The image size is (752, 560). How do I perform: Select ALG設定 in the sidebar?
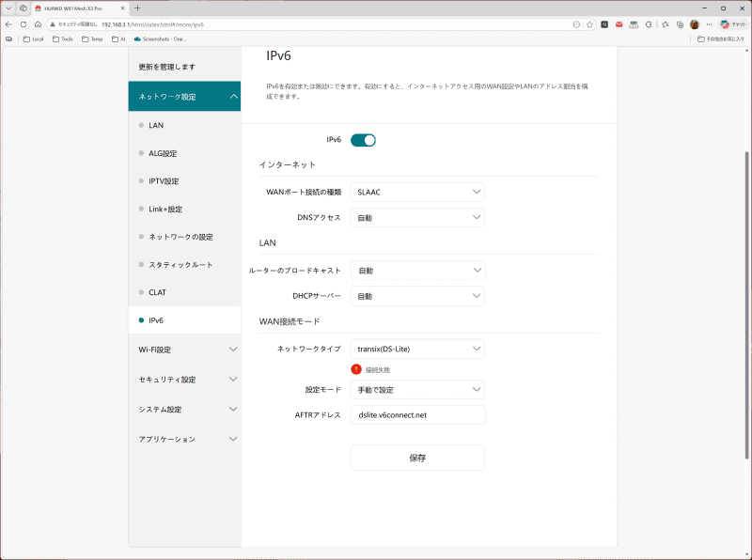[184, 153]
